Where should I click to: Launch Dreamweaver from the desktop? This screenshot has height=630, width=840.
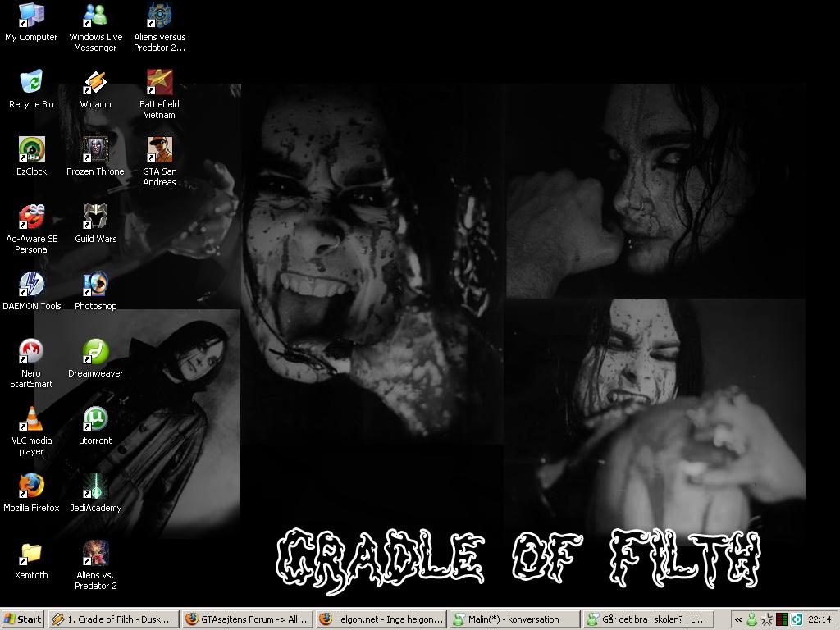[95, 352]
